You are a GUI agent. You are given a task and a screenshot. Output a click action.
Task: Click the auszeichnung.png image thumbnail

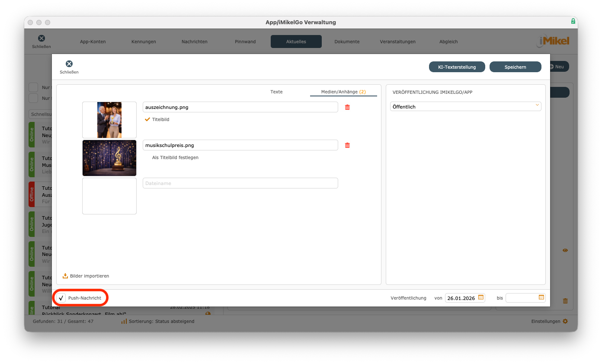[x=109, y=120]
